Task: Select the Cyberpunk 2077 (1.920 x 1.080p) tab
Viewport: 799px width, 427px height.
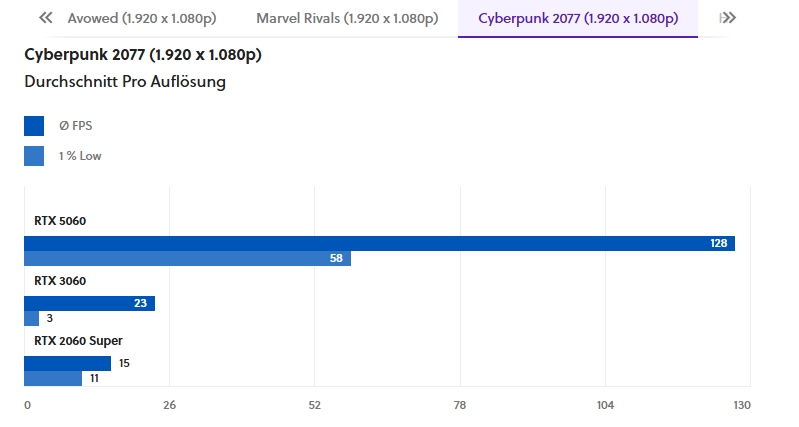Action: point(577,19)
